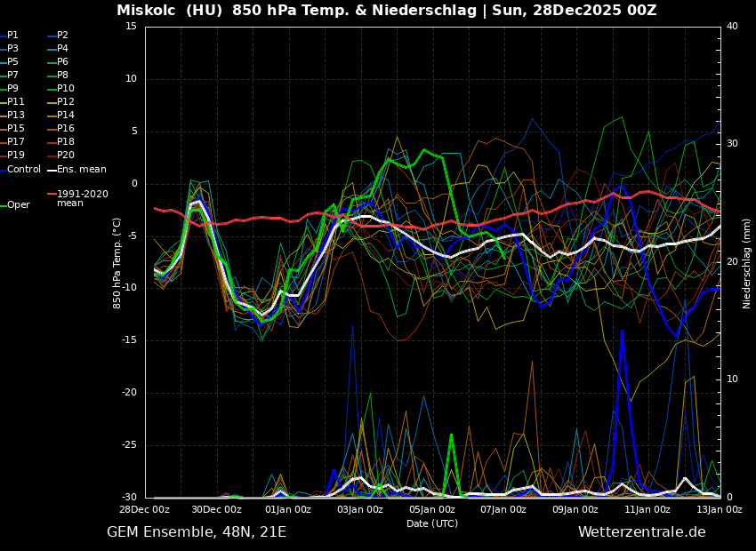Screen dimensions: 756x551
Task: Click the 01Jan 00z date tick
Action: (288, 509)
